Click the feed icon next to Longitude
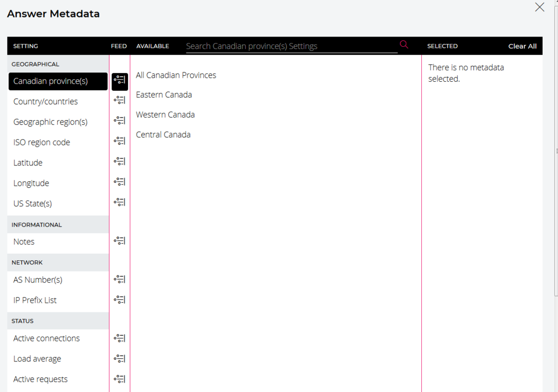This screenshot has width=558, height=392. coord(119,182)
